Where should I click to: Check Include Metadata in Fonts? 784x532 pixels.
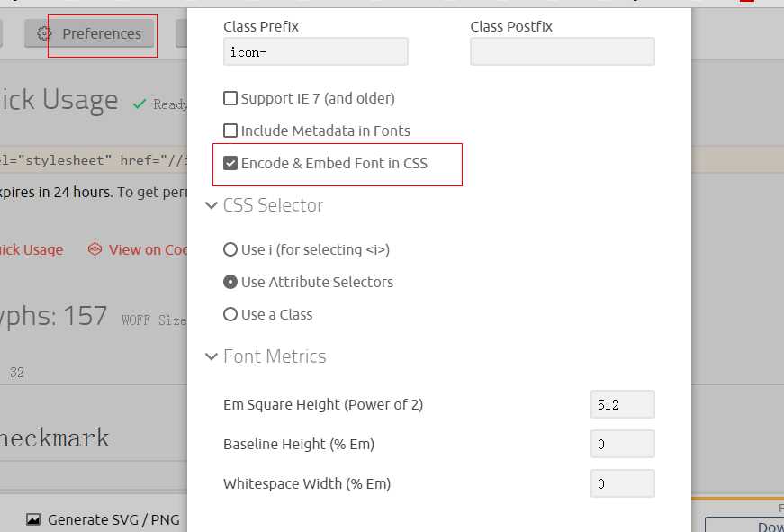[230, 131]
